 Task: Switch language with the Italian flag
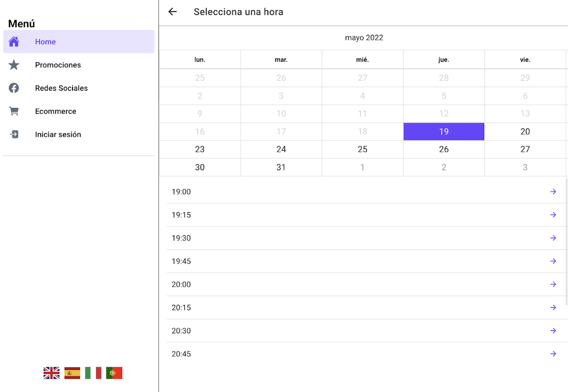tap(93, 373)
